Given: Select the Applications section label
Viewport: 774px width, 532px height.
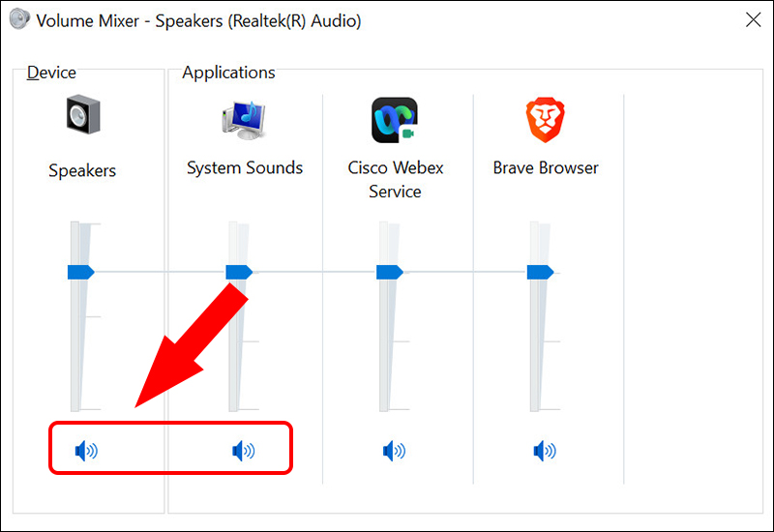Looking at the screenshot, I should click(228, 73).
